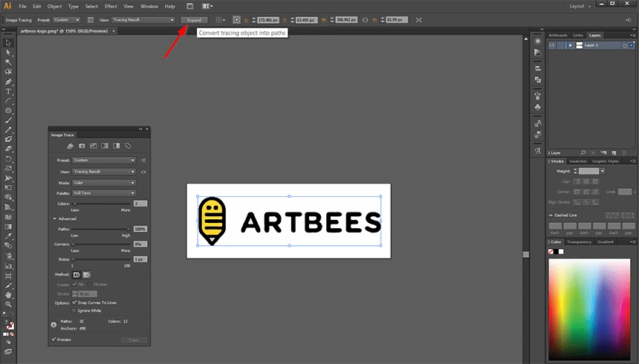
Task: Click the Auto-Color preset icon in Image Trace
Action: pyautogui.click(x=70, y=146)
